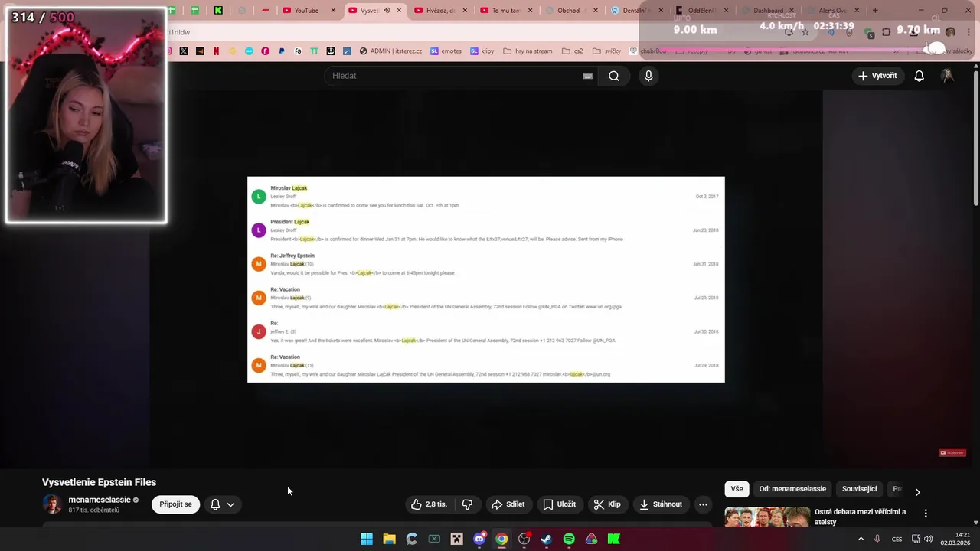Open Netflix bookmark in bookmarks bar
Screen dimensions: 980x551
tap(216, 51)
